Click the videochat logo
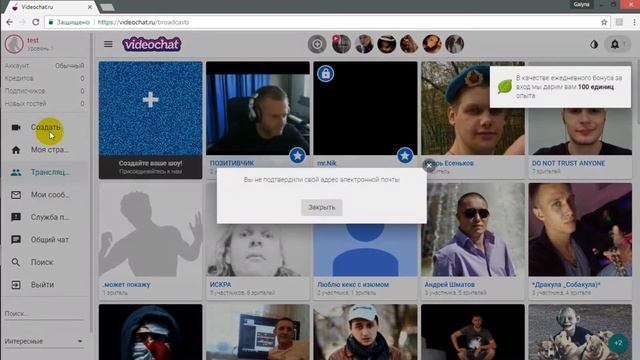 151,44
